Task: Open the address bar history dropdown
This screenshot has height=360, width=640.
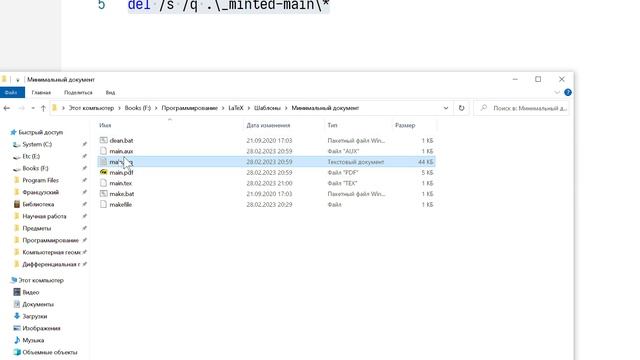Action: tap(446, 108)
